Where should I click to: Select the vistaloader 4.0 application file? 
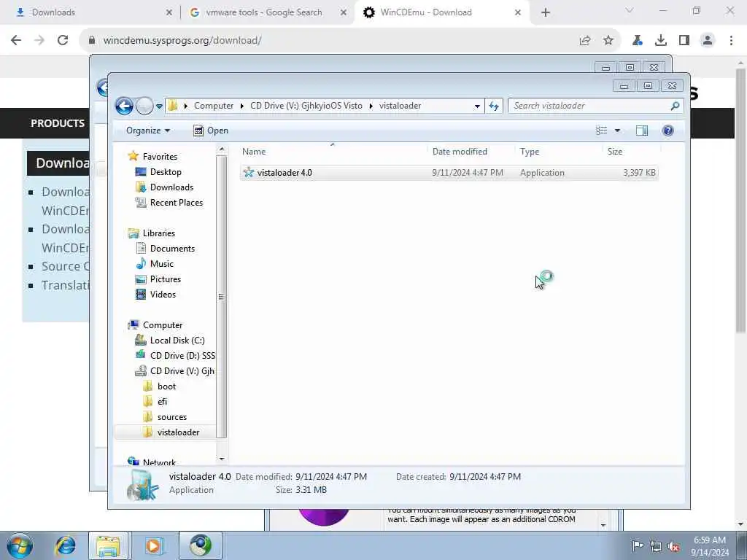pos(449,172)
